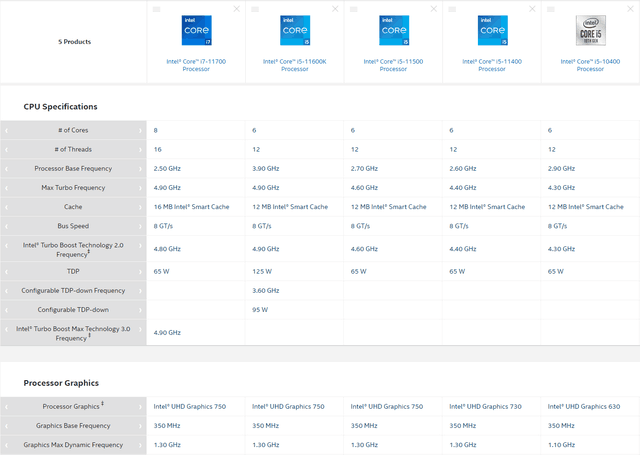Select the Processor Base Frequency row label
Screen dimensions: 640x455
click(73, 169)
